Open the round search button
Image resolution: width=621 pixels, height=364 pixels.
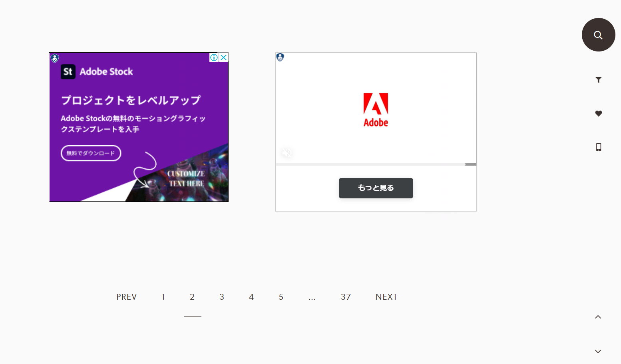pyautogui.click(x=598, y=35)
